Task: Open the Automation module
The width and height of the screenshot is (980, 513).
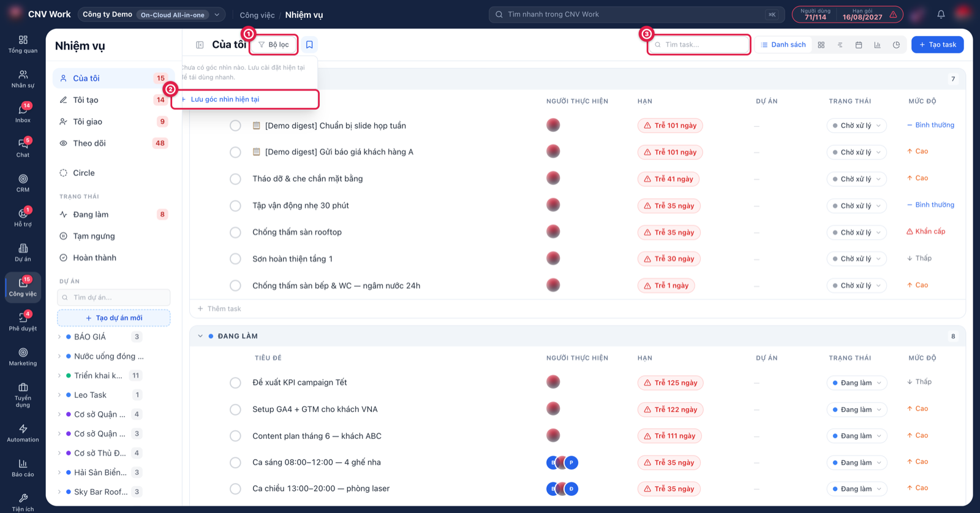Action: [23, 433]
